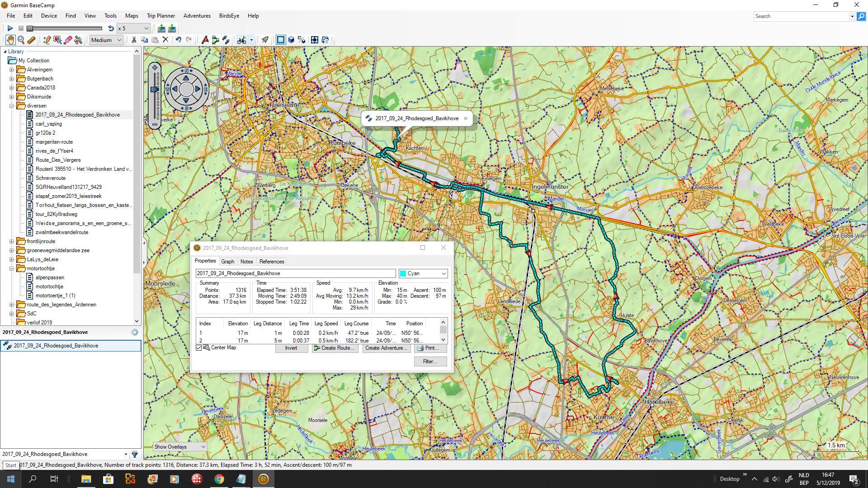This screenshot has height=488, width=868.
Task: Open the Show Overlays dropdown
Action: coord(180,447)
